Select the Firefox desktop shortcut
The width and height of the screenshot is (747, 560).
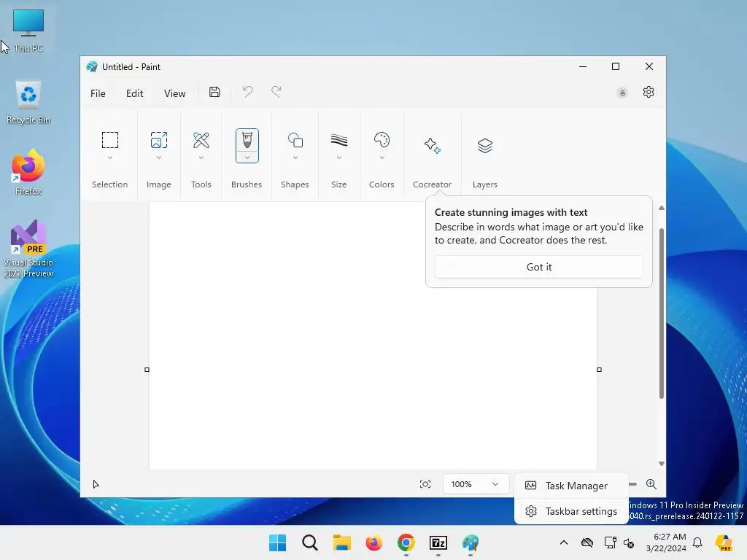click(28, 172)
